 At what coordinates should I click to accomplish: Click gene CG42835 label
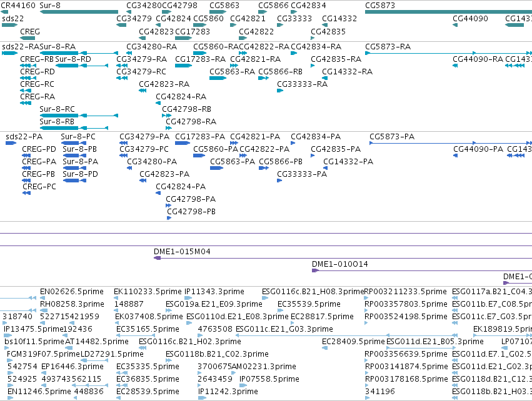pos(328,31)
